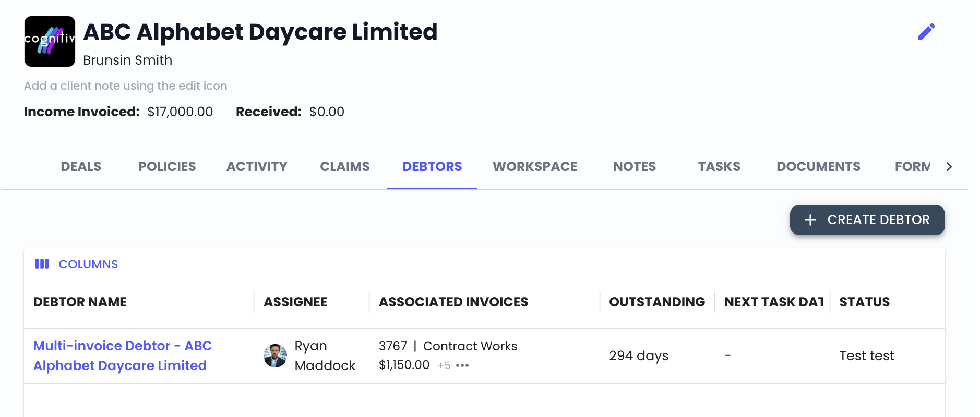Expand the +5 additional invoices indicator
The height and width of the screenshot is (417, 980).
(444, 365)
